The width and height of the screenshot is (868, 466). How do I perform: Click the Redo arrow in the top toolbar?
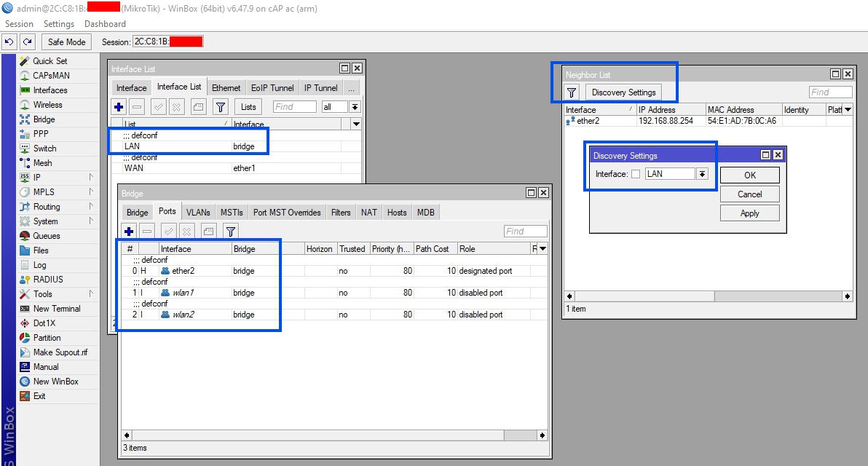[27, 42]
